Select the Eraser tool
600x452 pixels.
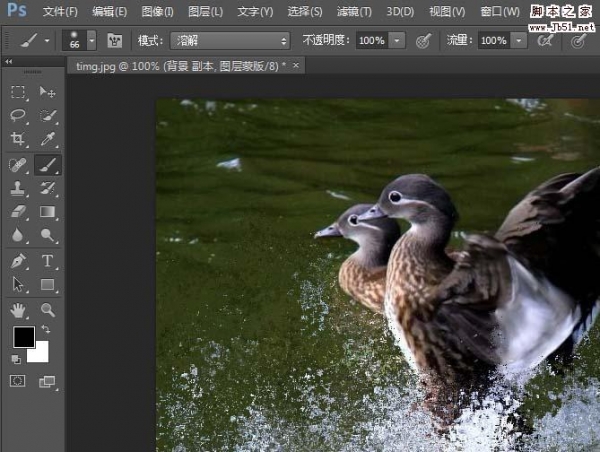(18, 212)
